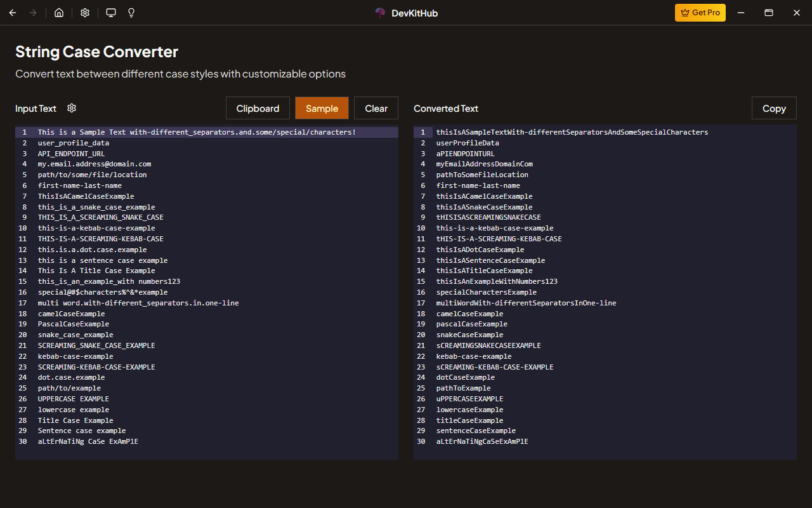The width and height of the screenshot is (812, 508).
Task: Open the Input Text options gear
Action: point(72,108)
